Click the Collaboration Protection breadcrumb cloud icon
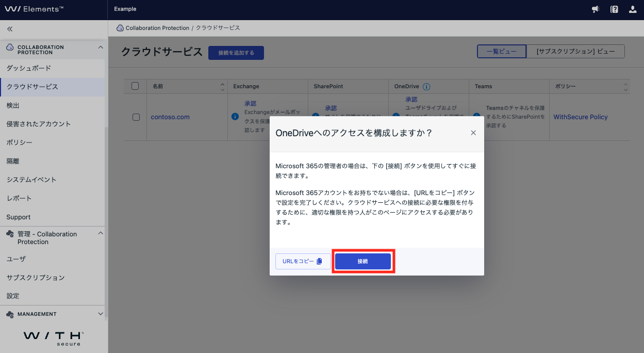 pos(120,28)
